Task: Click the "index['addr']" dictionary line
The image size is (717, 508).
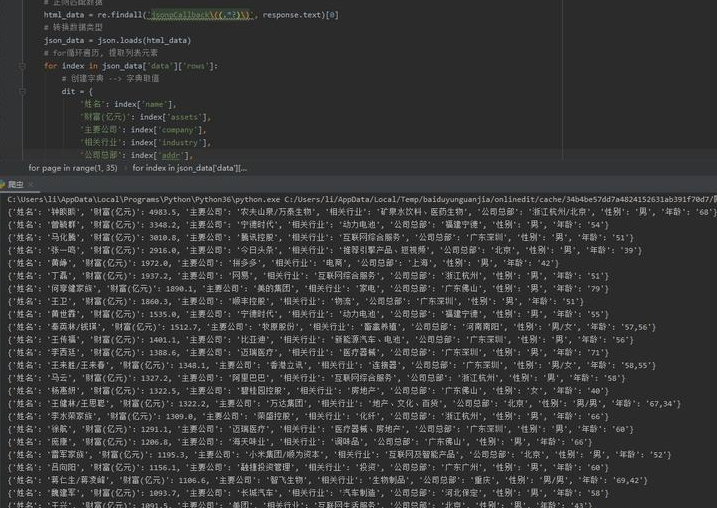Action: (x=137, y=155)
